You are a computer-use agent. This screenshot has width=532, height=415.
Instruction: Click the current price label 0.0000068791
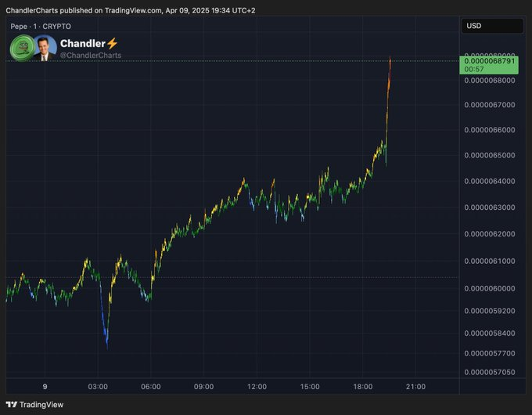(489, 61)
